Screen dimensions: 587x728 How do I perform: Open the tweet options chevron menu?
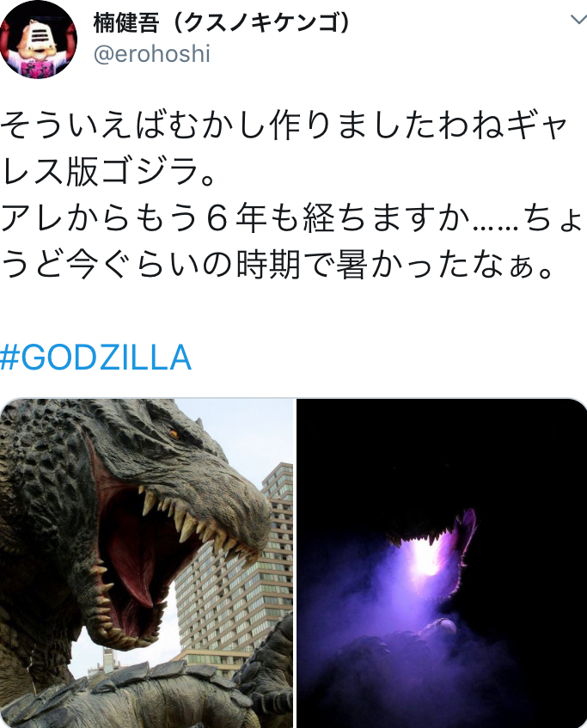pyautogui.click(x=578, y=20)
